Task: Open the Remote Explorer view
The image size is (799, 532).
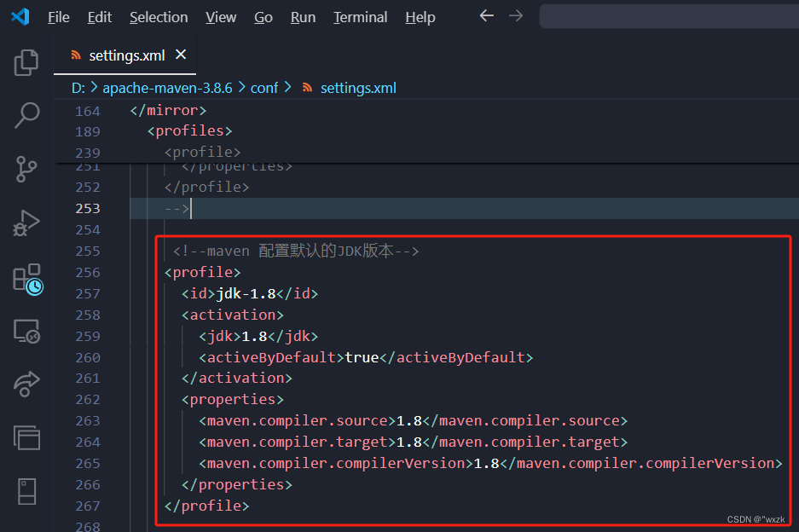Action: (x=26, y=332)
